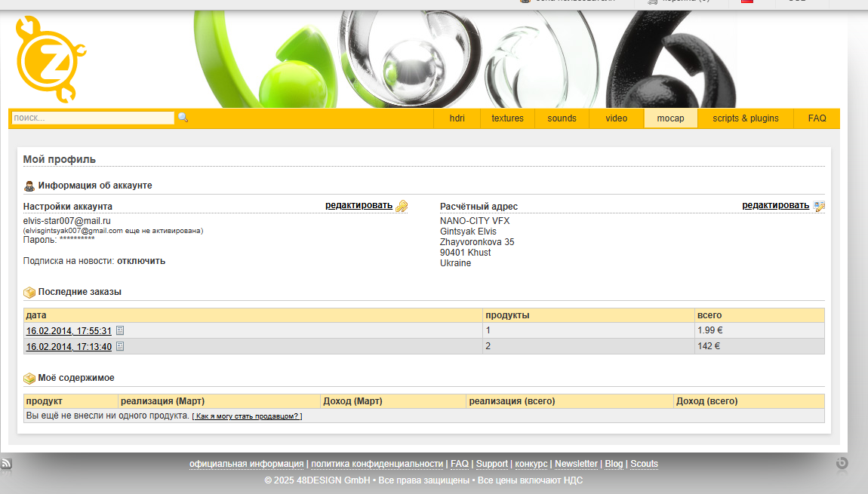Click the key icon beside account settings
Image resolution: width=868 pixels, height=494 pixels.
pyautogui.click(x=402, y=206)
